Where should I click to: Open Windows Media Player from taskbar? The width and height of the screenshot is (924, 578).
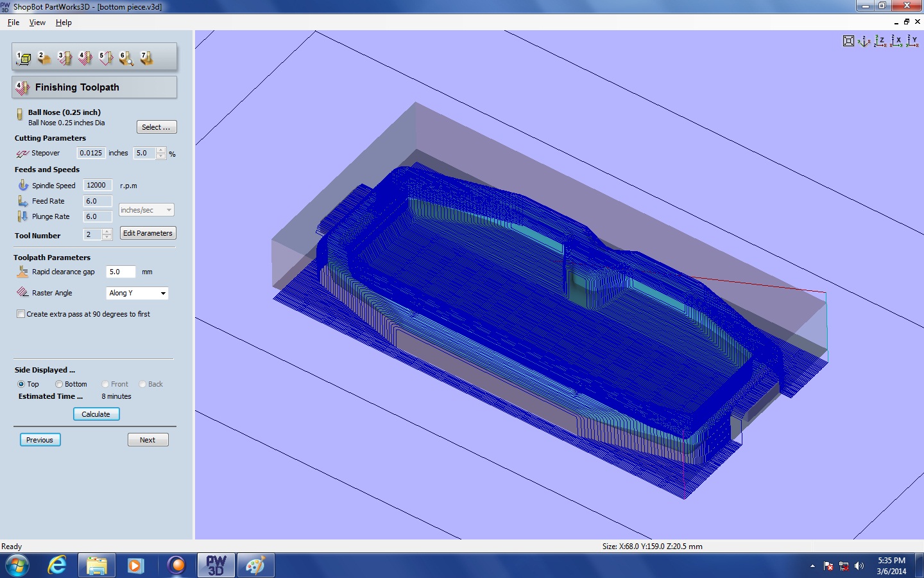click(x=135, y=565)
